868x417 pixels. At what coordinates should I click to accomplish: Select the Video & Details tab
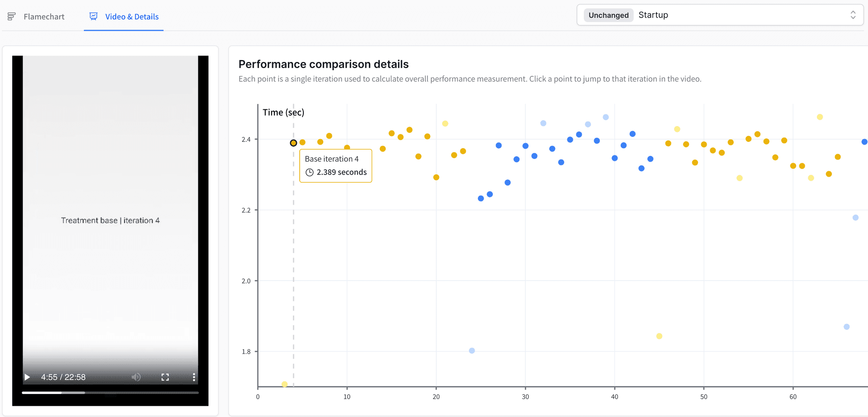click(x=124, y=16)
